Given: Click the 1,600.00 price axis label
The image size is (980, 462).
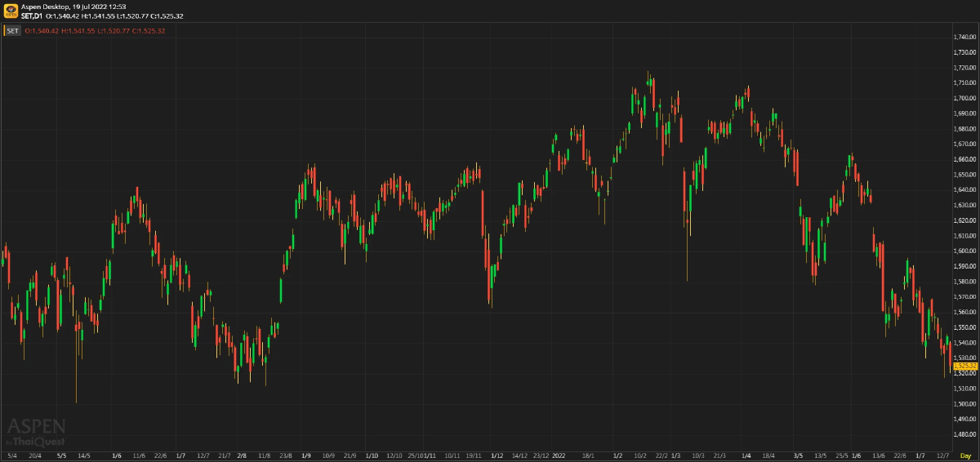Looking at the screenshot, I should (965, 251).
